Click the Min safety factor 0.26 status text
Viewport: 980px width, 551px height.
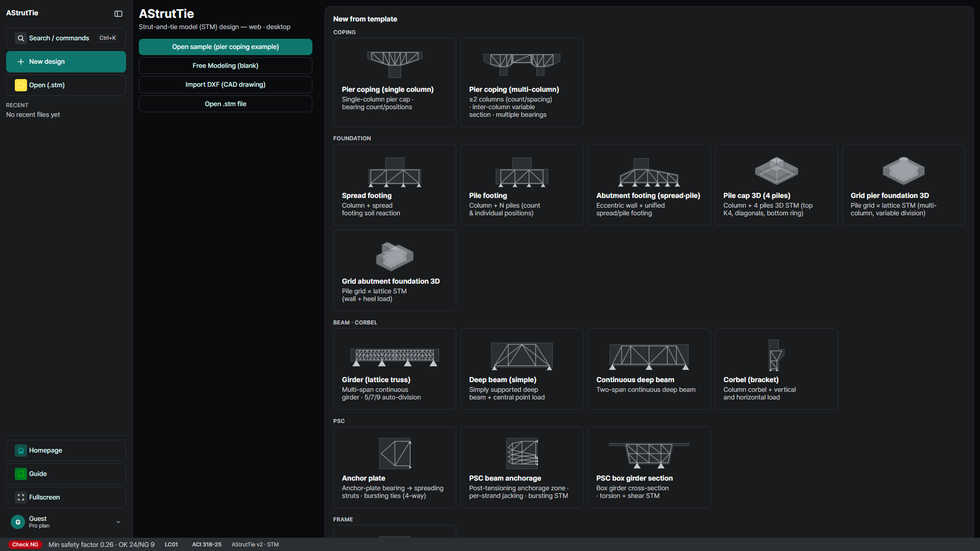[102, 545]
